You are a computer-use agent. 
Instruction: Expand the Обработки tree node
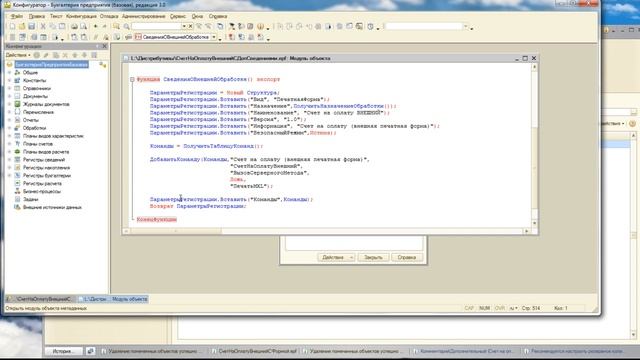point(9,128)
